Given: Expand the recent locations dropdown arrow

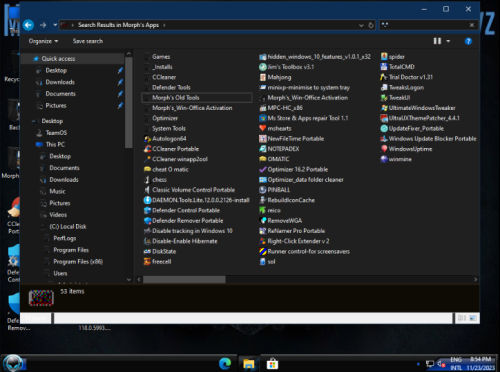Looking at the screenshot, I should point(55,25).
